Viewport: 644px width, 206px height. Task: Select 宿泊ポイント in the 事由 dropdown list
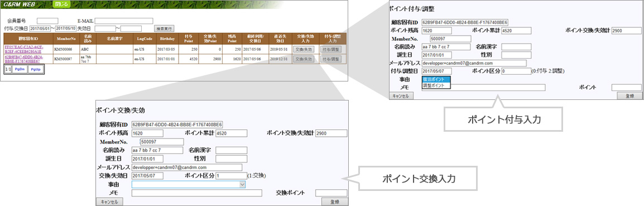tap(436, 79)
